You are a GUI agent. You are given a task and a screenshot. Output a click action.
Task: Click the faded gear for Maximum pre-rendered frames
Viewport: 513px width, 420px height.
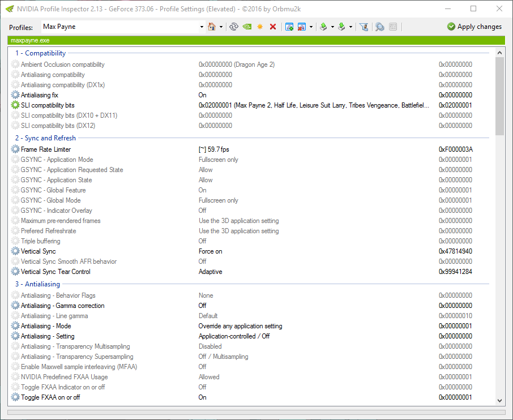[x=15, y=220]
